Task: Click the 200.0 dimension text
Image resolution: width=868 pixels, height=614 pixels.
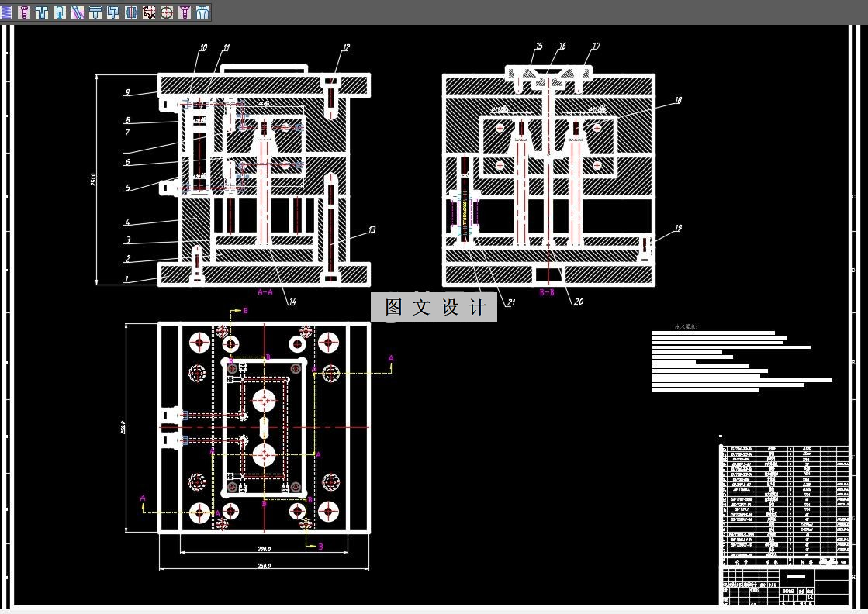Action: click(264, 549)
